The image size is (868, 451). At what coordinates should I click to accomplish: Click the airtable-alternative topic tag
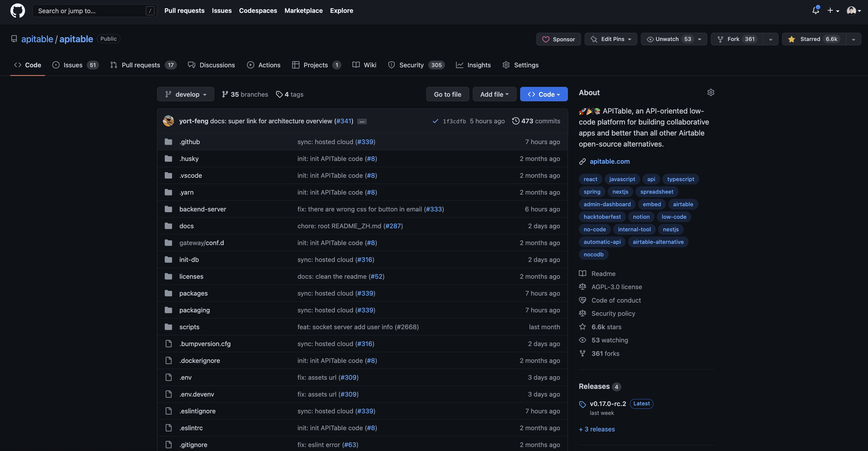click(658, 242)
